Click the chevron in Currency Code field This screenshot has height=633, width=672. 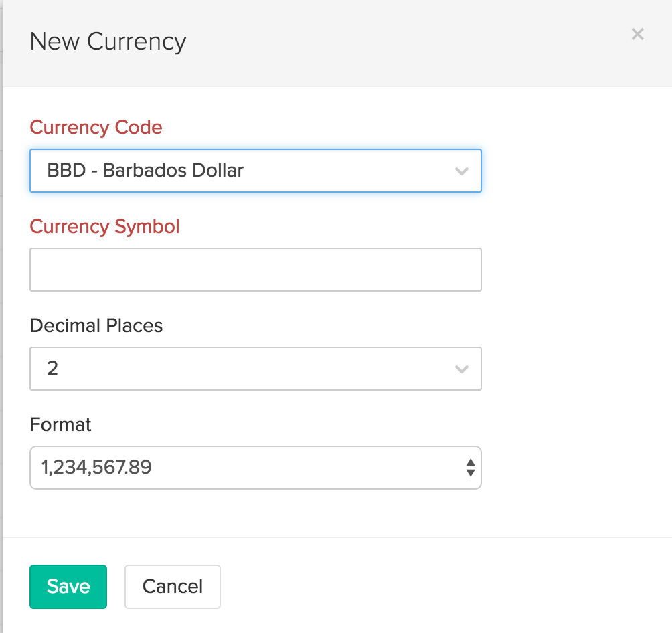pyautogui.click(x=461, y=171)
